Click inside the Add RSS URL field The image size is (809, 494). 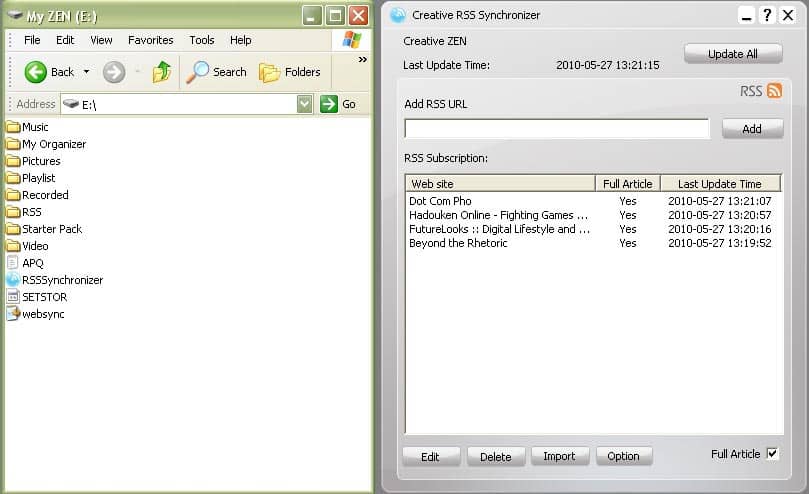(556, 129)
